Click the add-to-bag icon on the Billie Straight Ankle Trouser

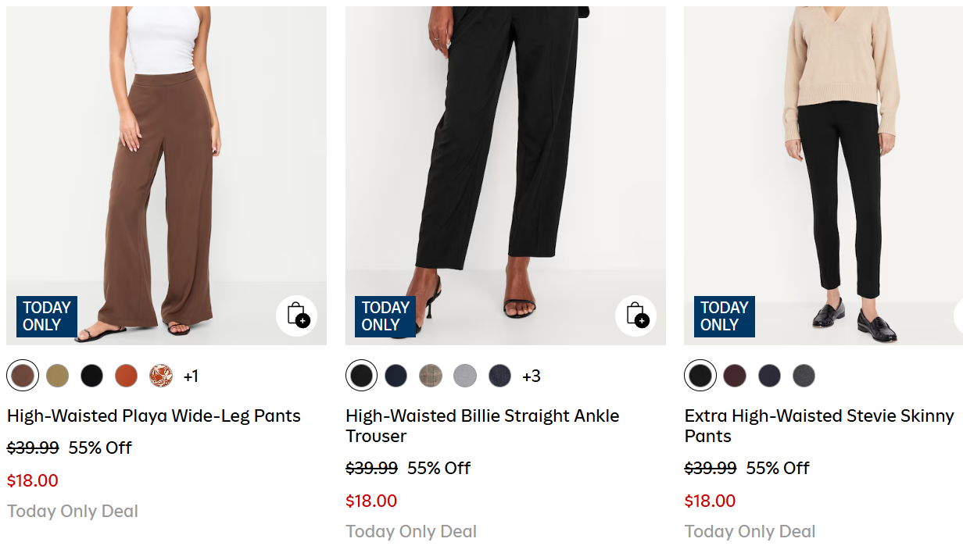pos(636,316)
